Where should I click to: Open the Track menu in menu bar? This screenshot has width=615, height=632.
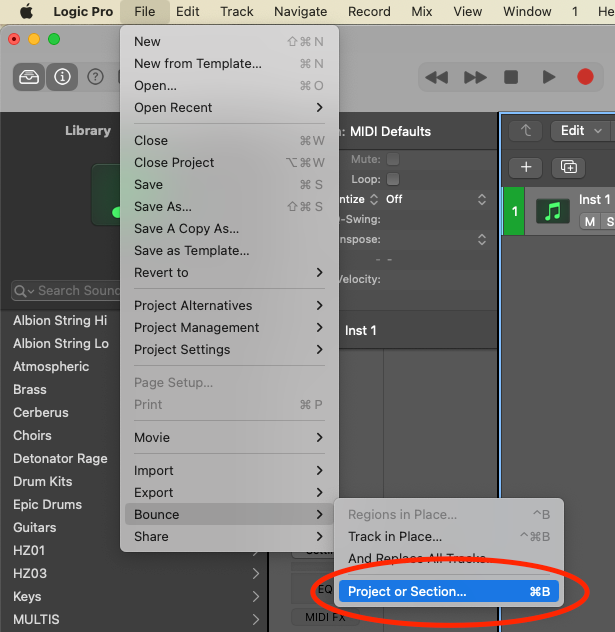237,12
